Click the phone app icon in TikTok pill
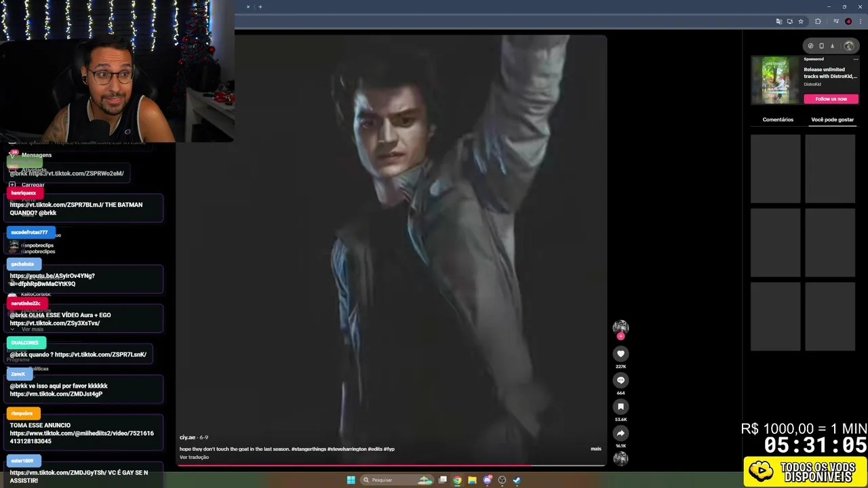868x488 pixels. [x=821, y=46]
